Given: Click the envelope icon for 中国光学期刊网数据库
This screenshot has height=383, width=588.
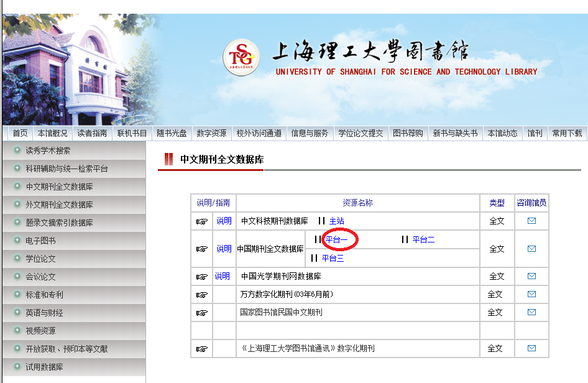Looking at the screenshot, I should coord(531,276).
